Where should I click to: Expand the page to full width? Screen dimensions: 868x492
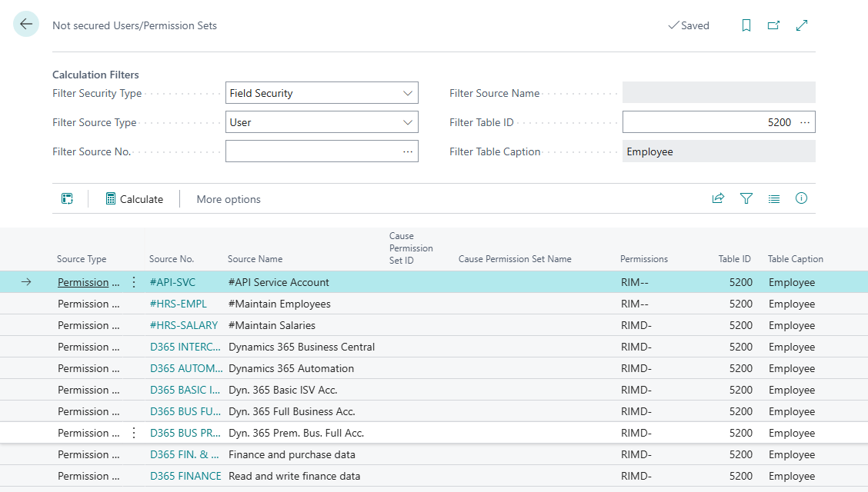coord(802,25)
